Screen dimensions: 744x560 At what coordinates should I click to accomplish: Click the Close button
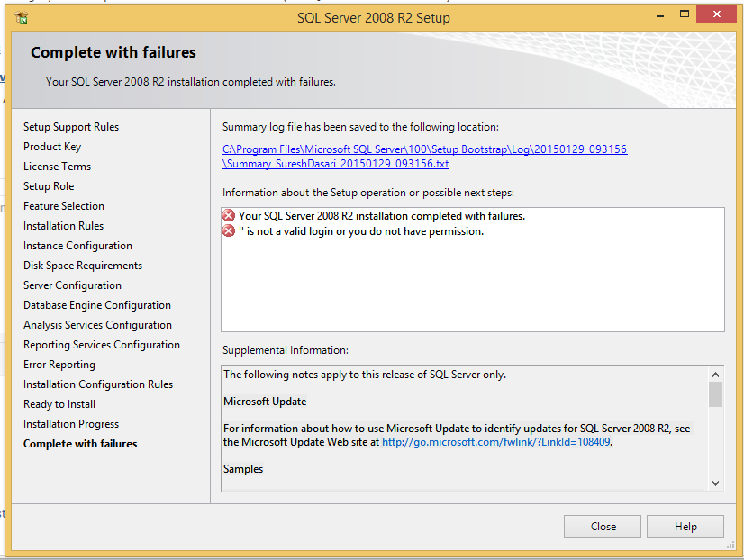tap(603, 527)
